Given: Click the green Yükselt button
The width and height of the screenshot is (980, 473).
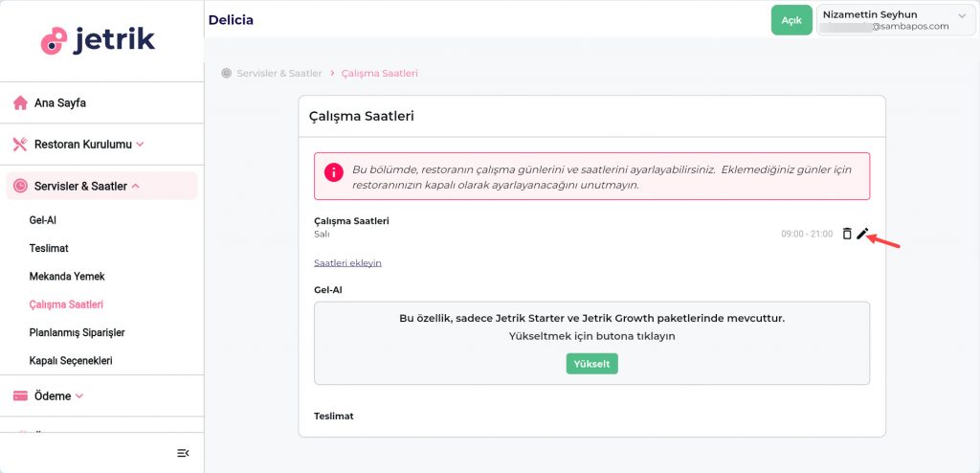Looking at the screenshot, I should (591, 364).
